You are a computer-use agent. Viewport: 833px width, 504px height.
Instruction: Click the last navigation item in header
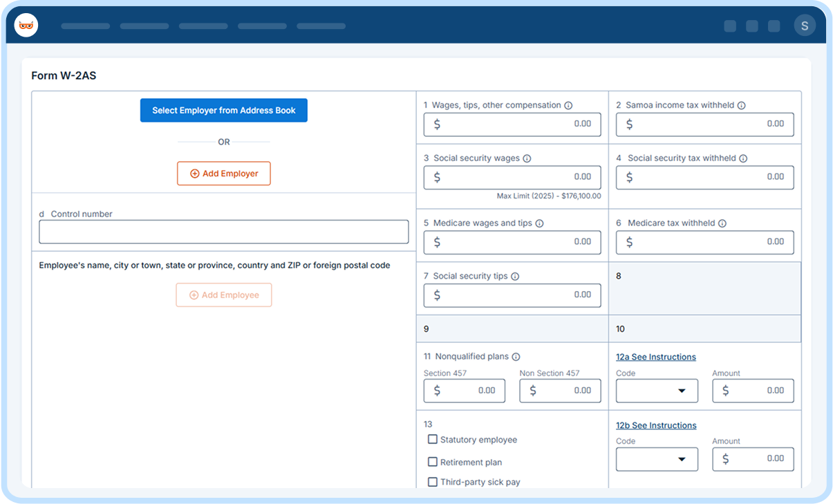tap(321, 26)
